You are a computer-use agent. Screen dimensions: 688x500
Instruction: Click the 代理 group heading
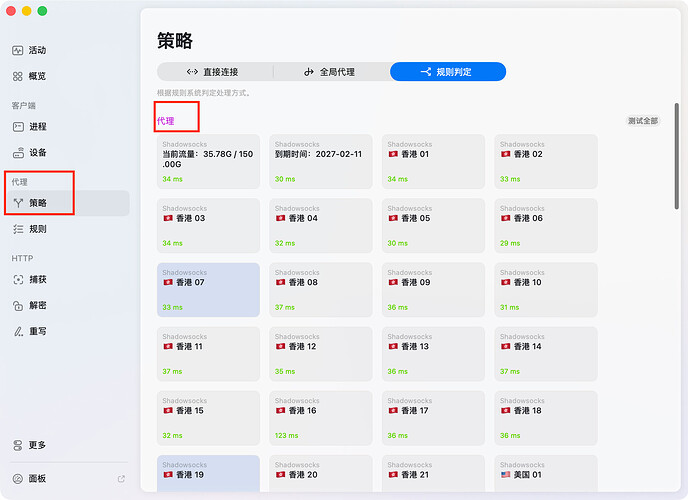(166, 121)
